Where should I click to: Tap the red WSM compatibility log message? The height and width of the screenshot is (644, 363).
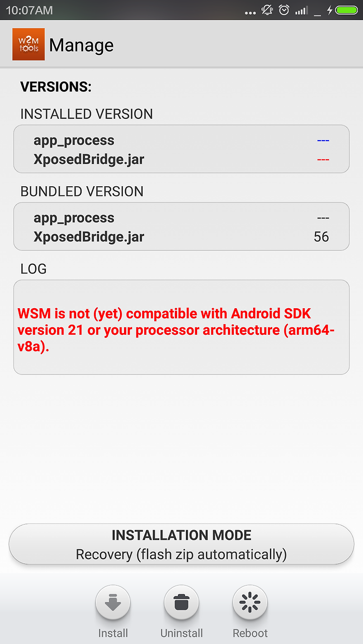coord(176,330)
